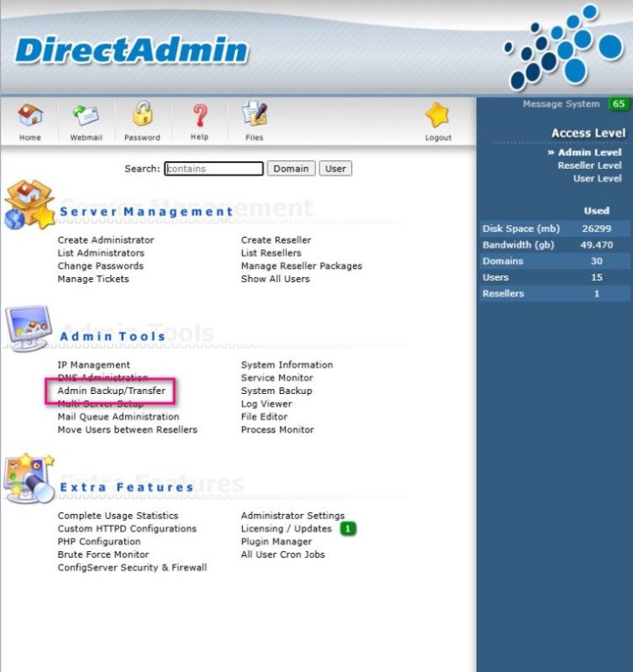
Task: Open the Message System 65 badge
Action: pyautogui.click(x=619, y=103)
